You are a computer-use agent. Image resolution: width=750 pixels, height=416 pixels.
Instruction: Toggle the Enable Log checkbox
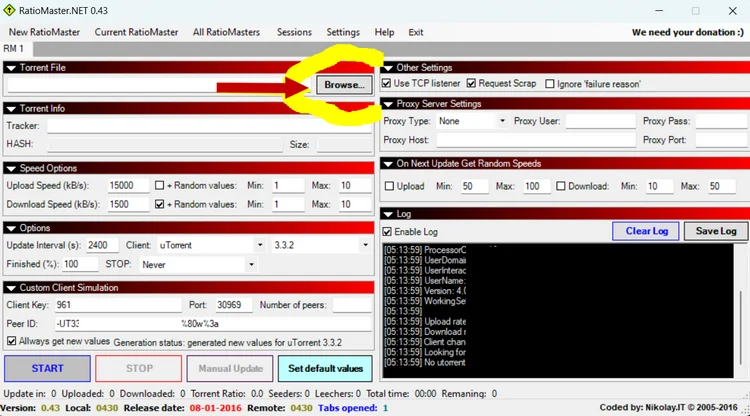pos(389,232)
